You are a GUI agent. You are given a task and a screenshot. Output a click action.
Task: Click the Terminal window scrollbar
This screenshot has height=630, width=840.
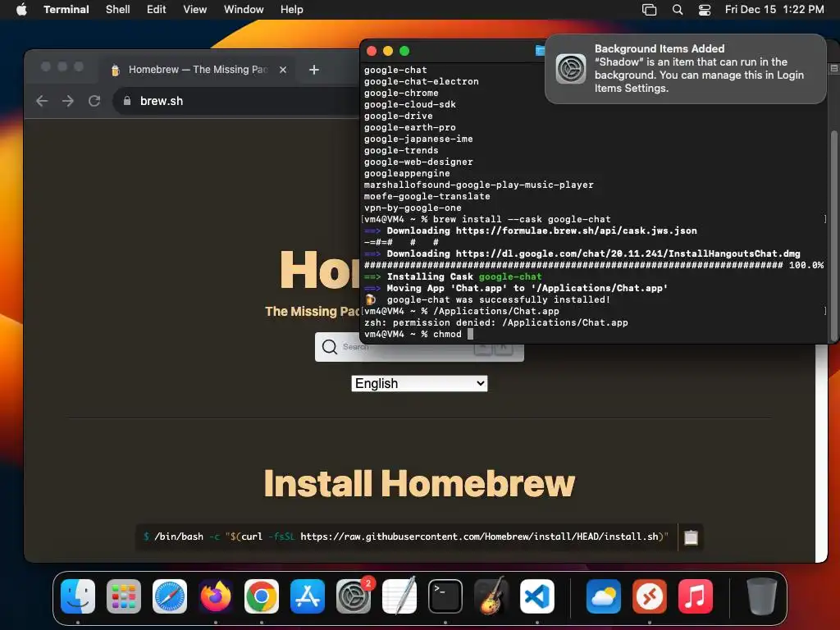coord(833,235)
